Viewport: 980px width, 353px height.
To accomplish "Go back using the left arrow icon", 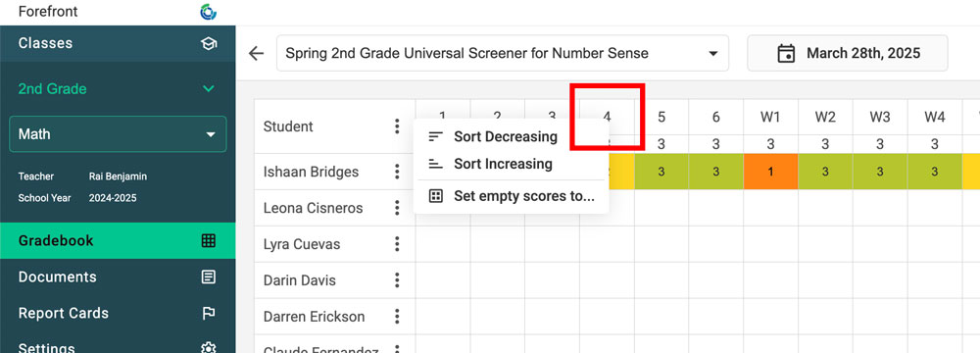I will coord(256,53).
